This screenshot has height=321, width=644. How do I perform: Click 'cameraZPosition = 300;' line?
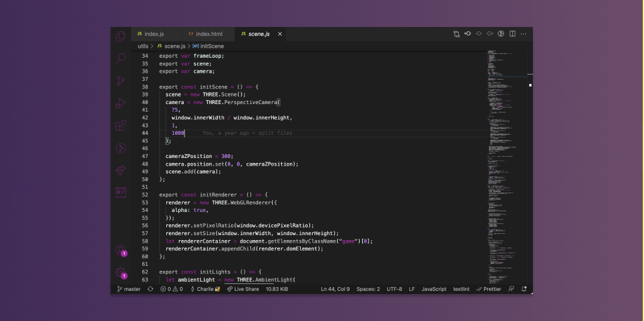[199, 156]
